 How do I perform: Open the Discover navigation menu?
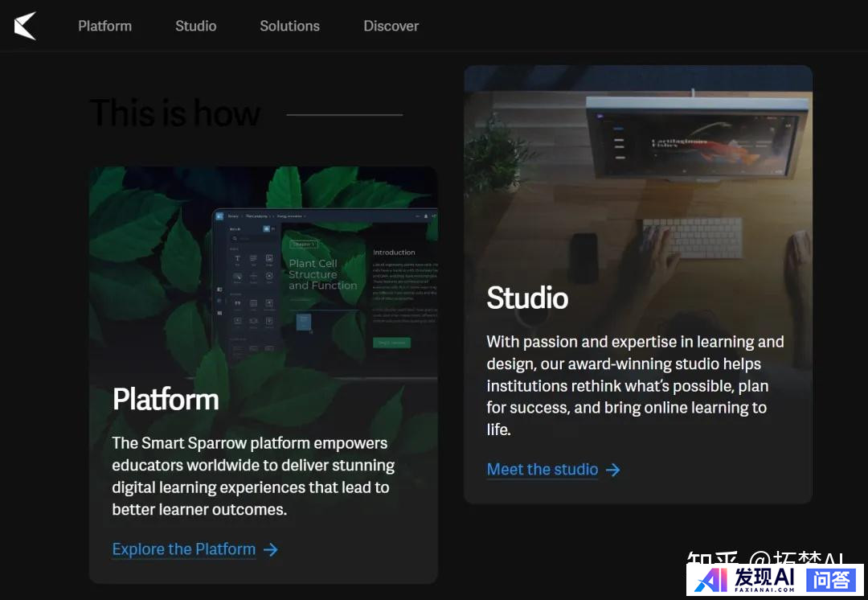click(391, 26)
